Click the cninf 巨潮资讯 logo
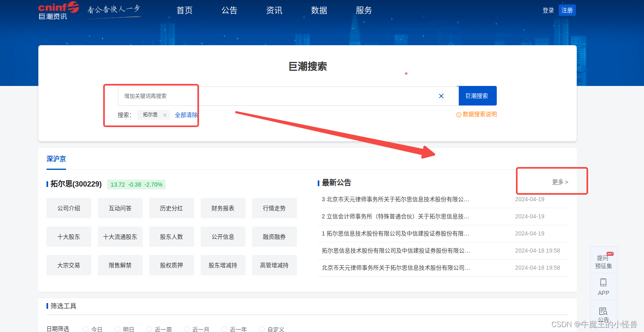This screenshot has height=332, width=644. click(58, 11)
